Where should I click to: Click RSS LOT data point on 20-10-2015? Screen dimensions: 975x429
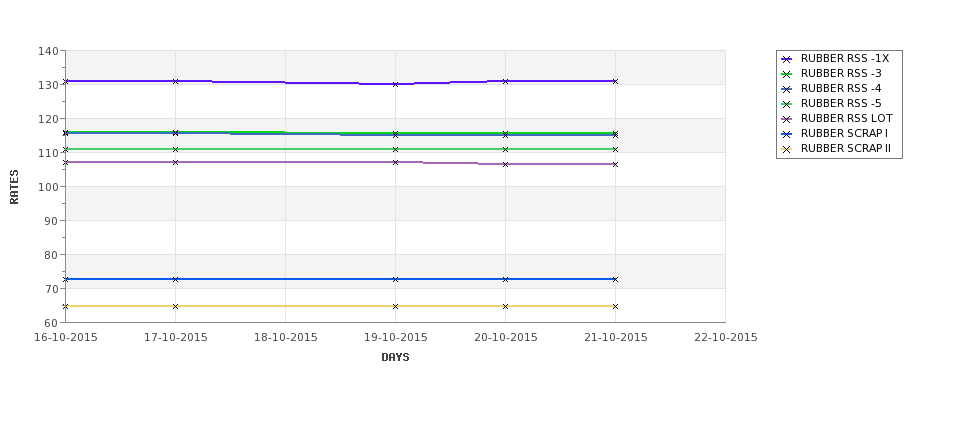coord(505,164)
